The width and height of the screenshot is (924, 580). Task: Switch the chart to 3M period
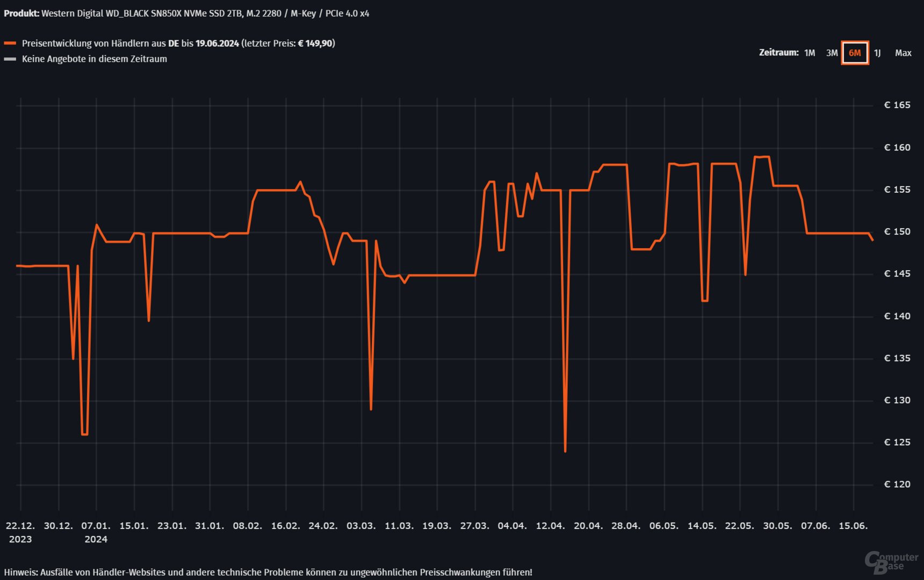click(x=832, y=53)
